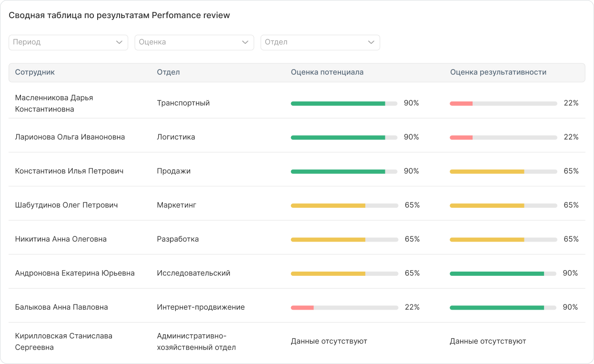
Task: Click Балыкова's red potential progress bar
Action: 344,308
